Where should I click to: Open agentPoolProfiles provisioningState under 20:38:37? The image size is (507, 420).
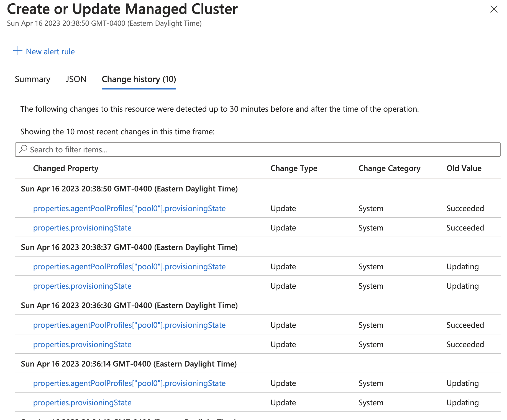point(129,267)
